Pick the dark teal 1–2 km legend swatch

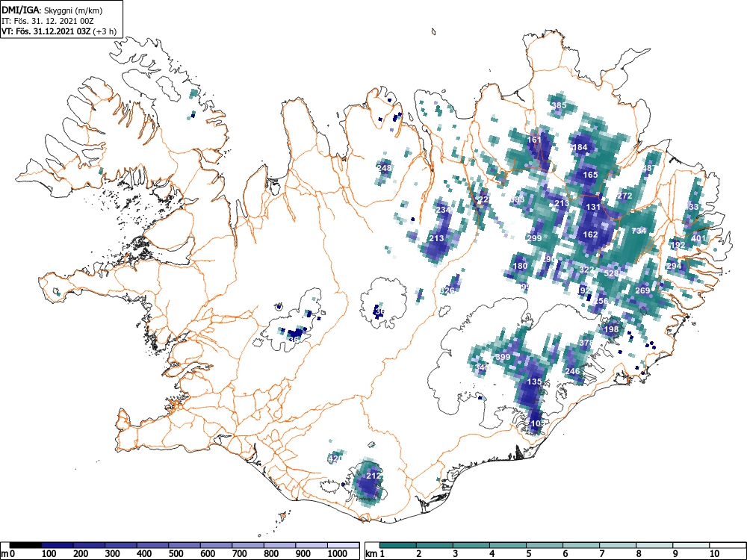398,545
